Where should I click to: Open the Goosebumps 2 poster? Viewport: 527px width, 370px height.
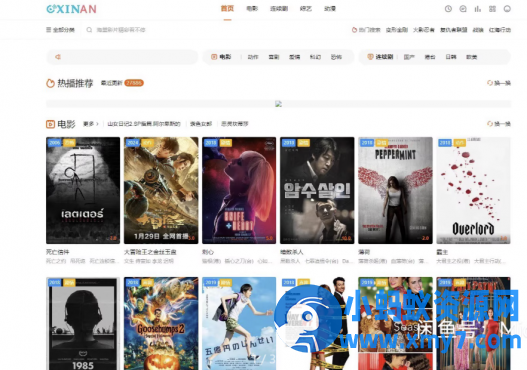click(161, 323)
